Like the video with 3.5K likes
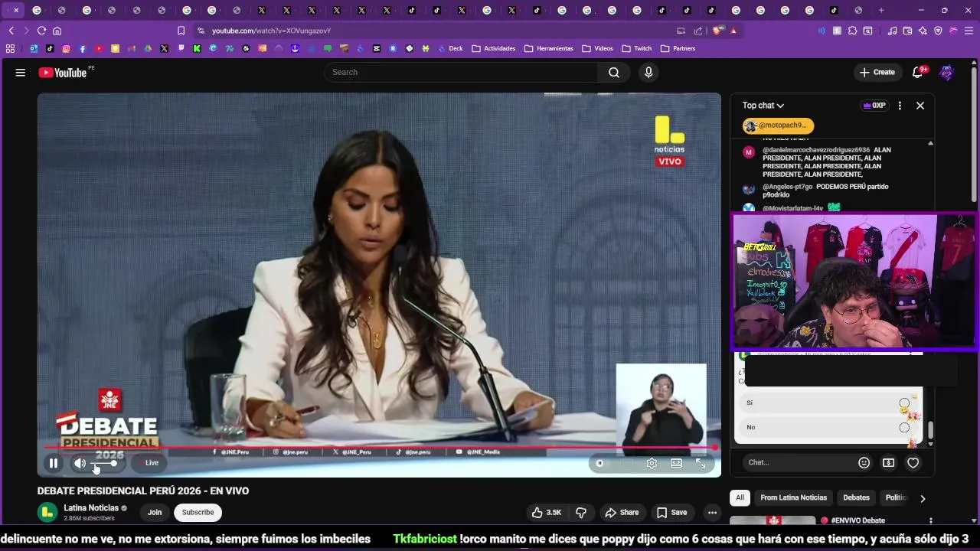The width and height of the screenshot is (980, 551). [x=547, y=513]
